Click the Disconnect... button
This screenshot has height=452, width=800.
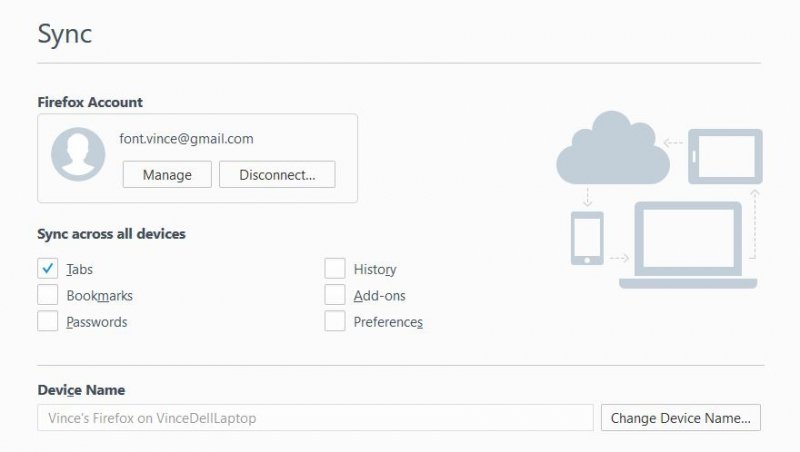tap(277, 174)
